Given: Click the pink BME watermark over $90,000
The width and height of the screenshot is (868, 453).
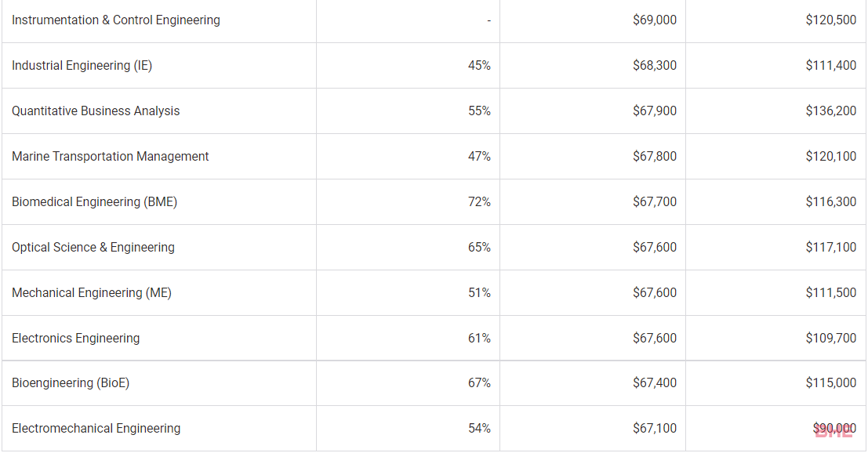Looking at the screenshot, I should coord(833,433).
